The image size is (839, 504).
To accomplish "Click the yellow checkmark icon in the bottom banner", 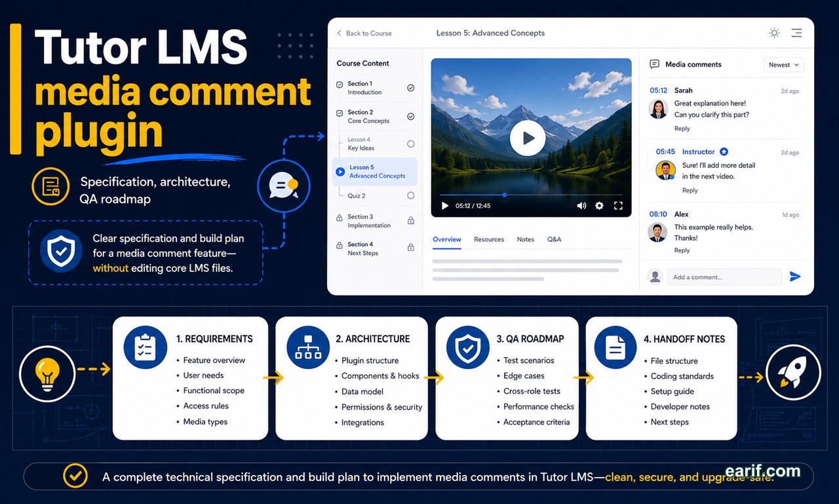I will (x=75, y=476).
